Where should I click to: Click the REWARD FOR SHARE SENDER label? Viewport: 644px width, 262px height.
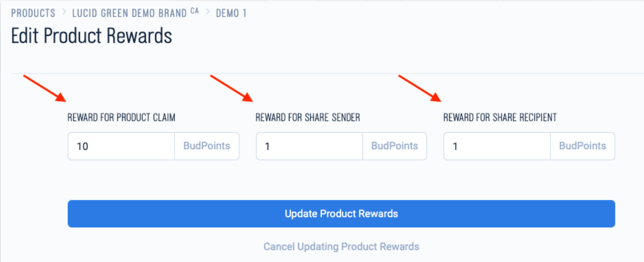[x=307, y=117]
